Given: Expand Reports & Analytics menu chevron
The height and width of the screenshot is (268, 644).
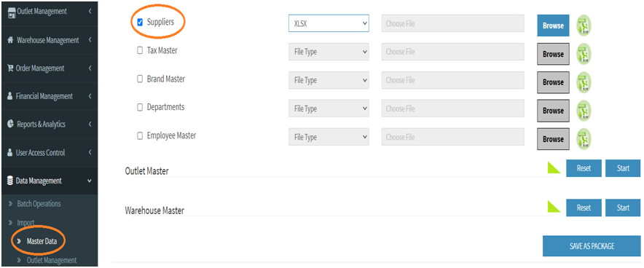Looking at the screenshot, I should pyautogui.click(x=90, y=124).
